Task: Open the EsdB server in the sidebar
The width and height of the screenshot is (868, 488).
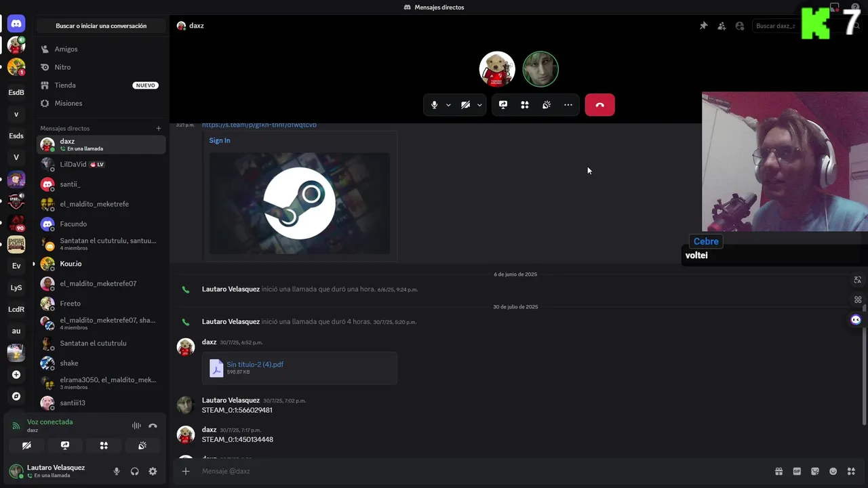Action: 16,92
